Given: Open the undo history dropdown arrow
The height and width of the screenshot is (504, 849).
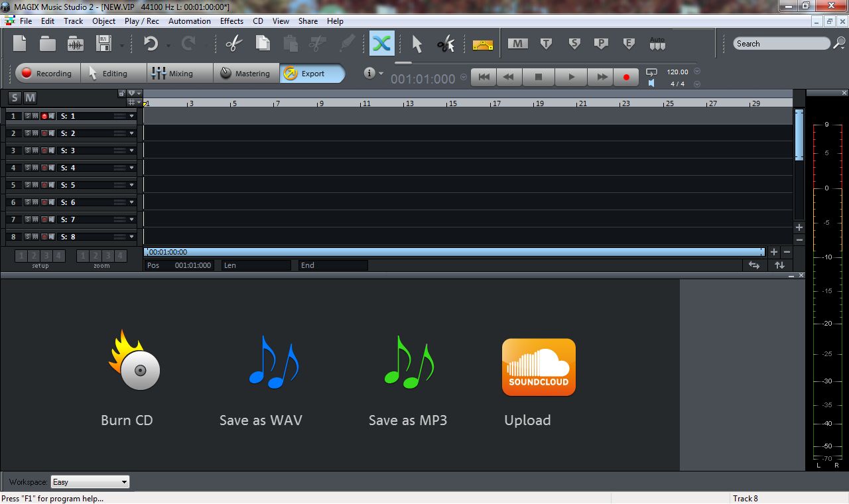Looking at the screenshot, I should tap(168, 46).
